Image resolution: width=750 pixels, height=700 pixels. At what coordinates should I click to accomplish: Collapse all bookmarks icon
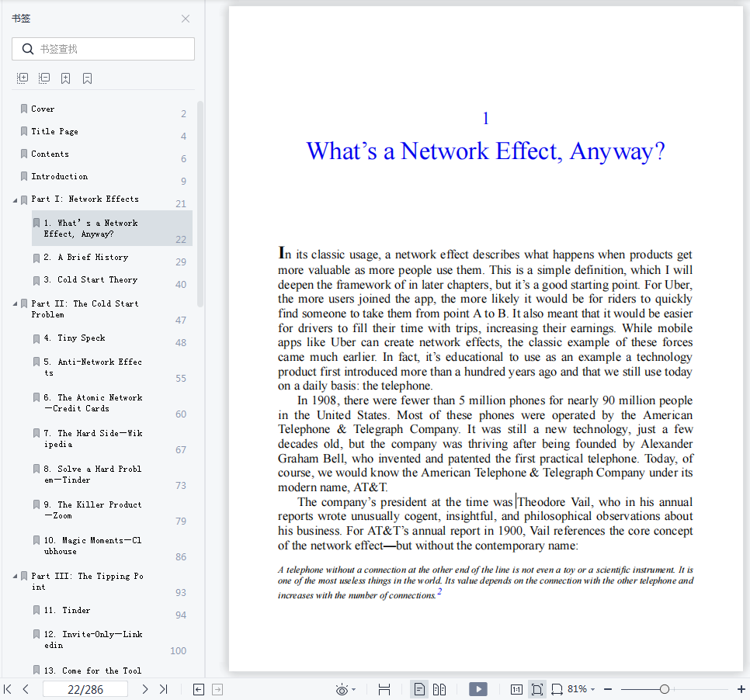pos(44,78)
